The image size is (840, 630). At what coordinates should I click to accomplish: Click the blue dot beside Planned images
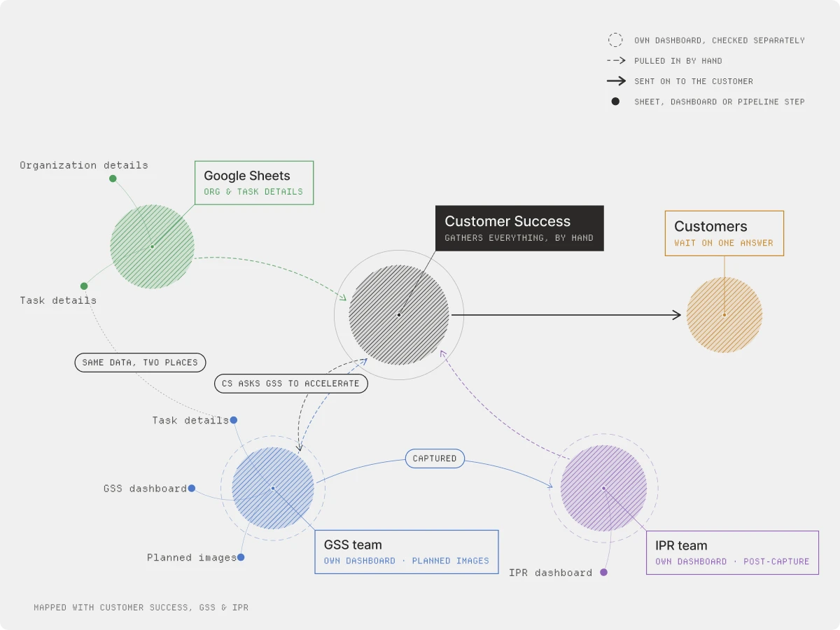241,557
